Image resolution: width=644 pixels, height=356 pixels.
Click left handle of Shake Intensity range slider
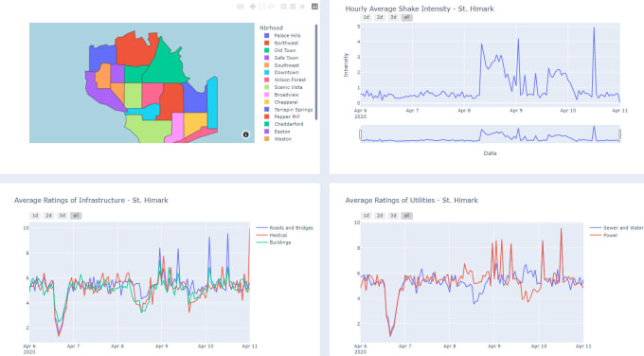tap(361, 134)
